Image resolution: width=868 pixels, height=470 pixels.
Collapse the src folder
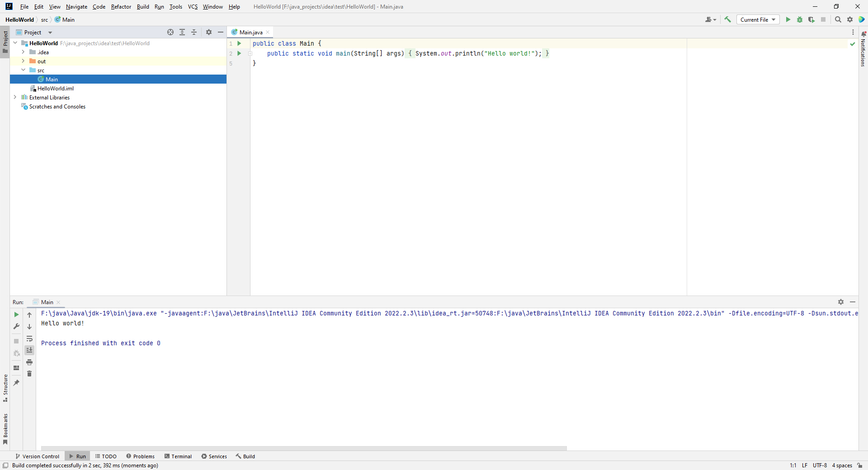[23, 70]
